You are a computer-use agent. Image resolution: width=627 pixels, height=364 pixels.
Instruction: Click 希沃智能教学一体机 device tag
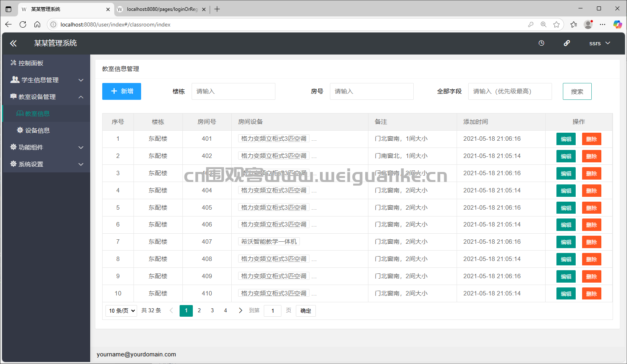269,241
